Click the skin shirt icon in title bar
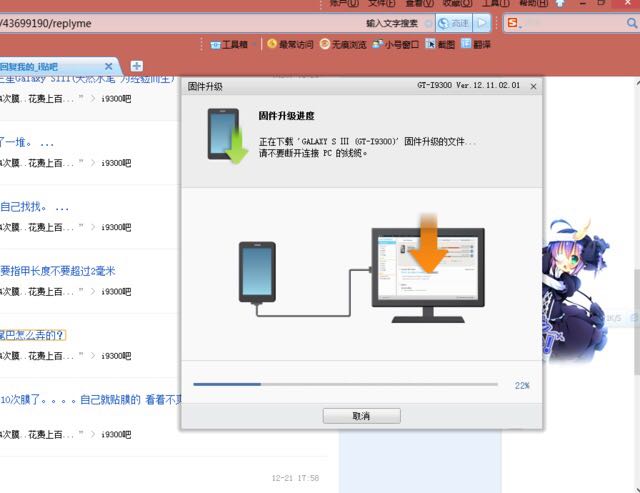This screenshot has height=493, width=640. click(x=560, y=3)
